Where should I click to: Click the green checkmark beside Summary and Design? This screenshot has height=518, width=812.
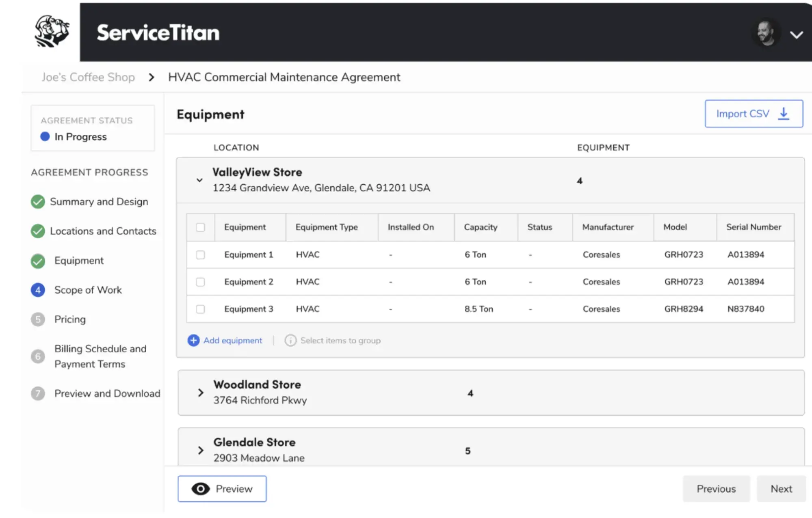point(38,201)
